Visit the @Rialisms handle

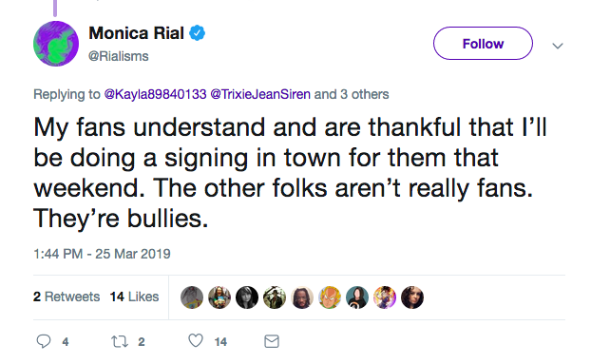click(119, 56)
